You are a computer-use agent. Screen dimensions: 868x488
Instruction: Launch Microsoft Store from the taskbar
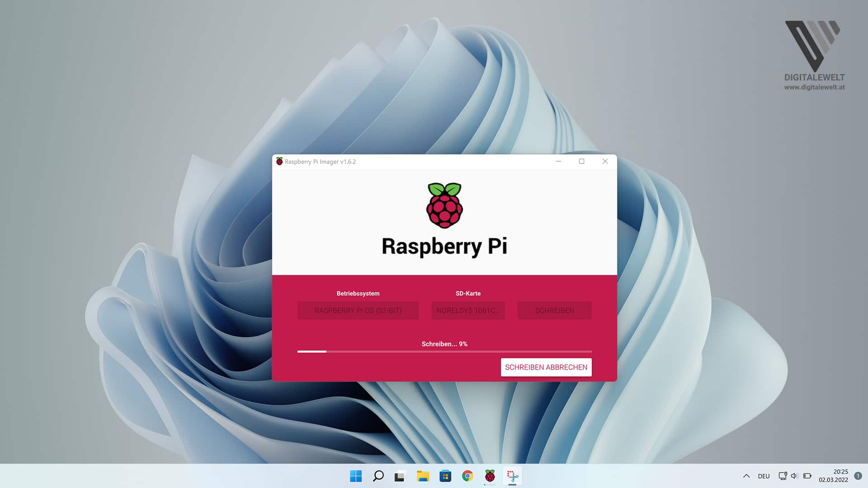pos(445,476)
